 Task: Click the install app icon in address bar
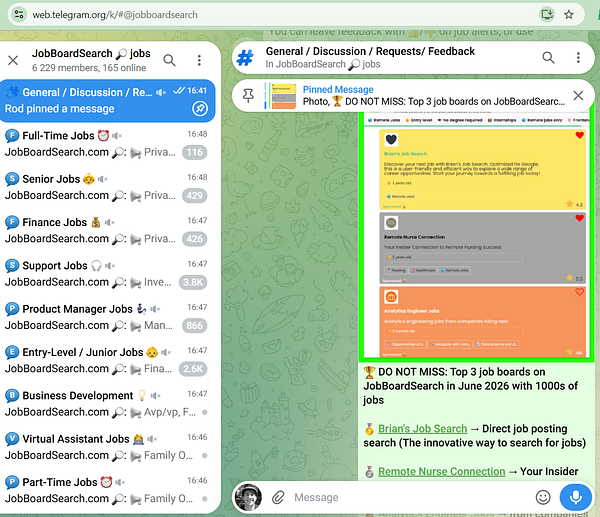(547, 15)
